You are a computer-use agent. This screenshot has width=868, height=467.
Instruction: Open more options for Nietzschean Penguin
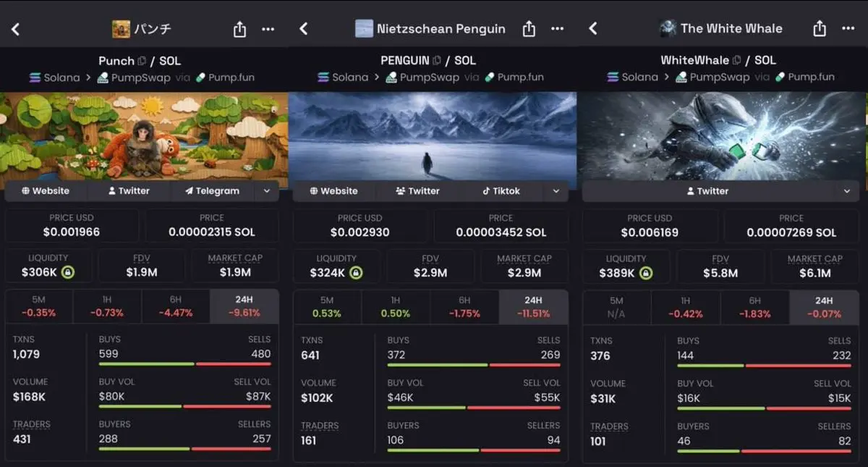557,29
